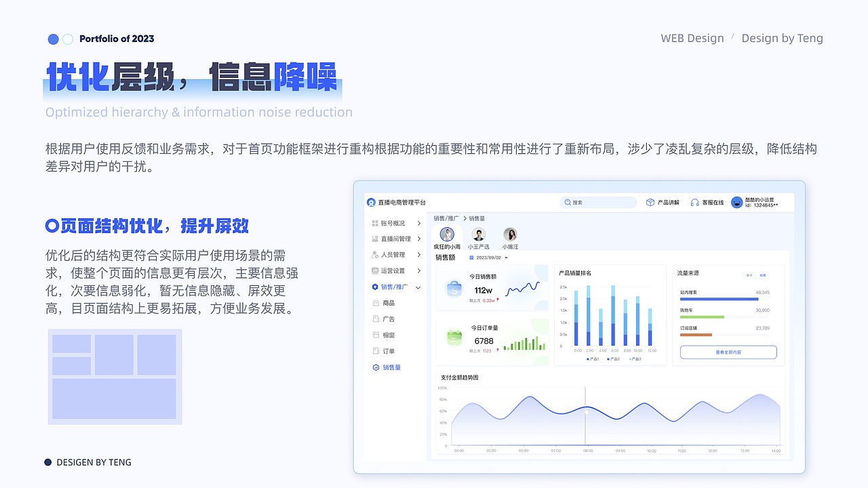Click the 销售/推广 breadcrumb link
This screenshot has height=488, width=868.
tap(446, 218)
